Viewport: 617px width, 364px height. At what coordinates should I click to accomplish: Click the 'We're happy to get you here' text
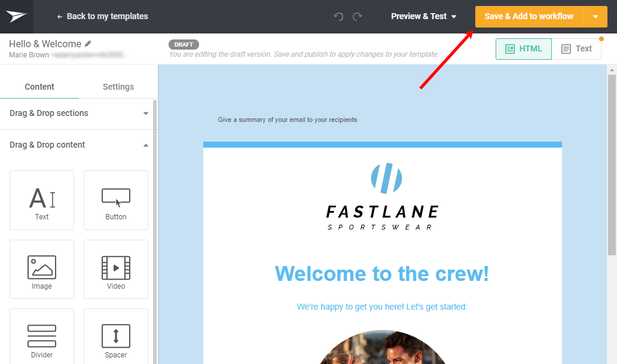coord(381,307)
